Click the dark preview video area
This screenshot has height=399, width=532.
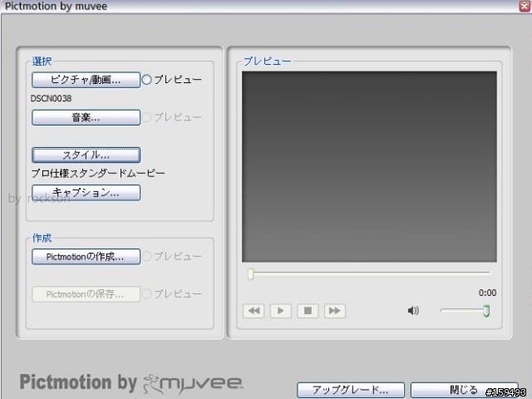369,166
